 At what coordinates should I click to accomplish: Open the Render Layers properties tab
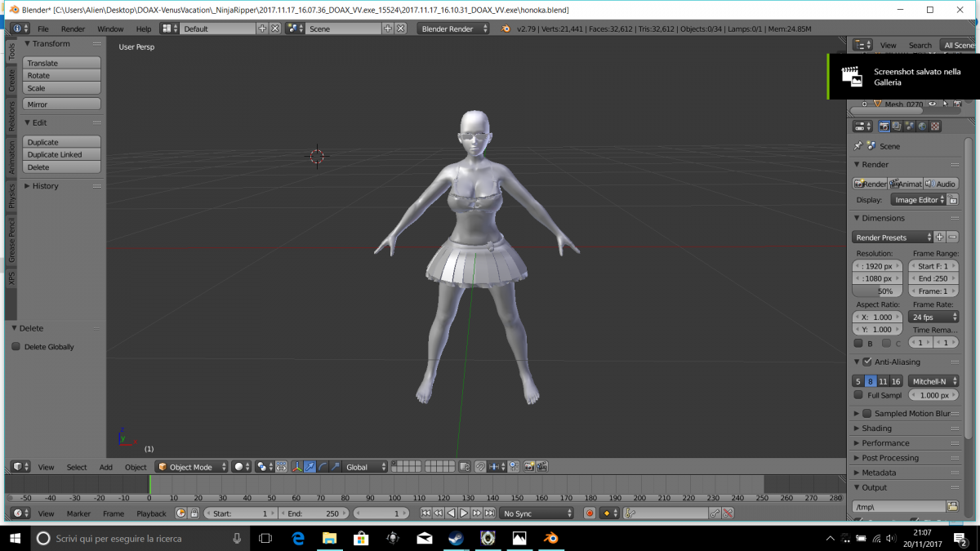tap(897, 127)
